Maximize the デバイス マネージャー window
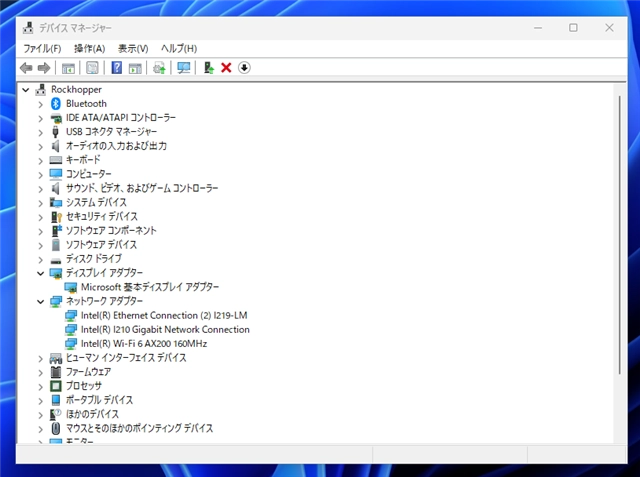The image size is (640, 477). point(573,28)
